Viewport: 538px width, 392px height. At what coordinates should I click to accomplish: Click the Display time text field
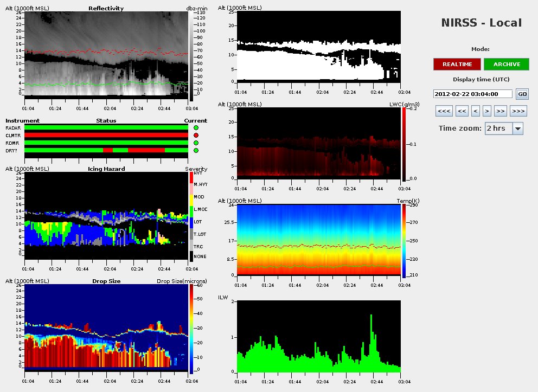(x=473, y=94)
